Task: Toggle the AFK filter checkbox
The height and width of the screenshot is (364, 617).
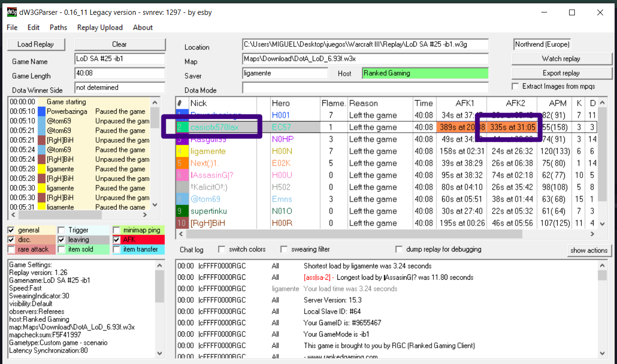Action: coord(116,239)
